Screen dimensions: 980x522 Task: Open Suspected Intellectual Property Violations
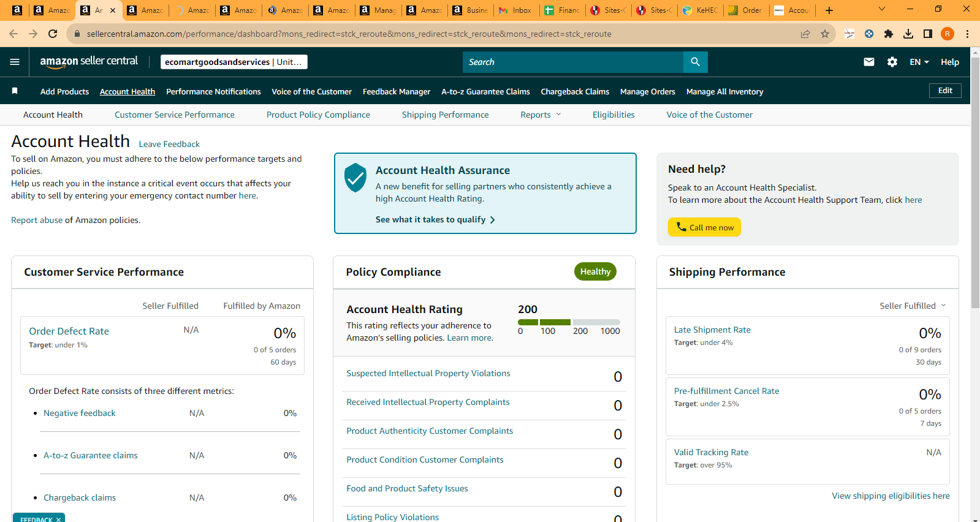tap(428, 373)
